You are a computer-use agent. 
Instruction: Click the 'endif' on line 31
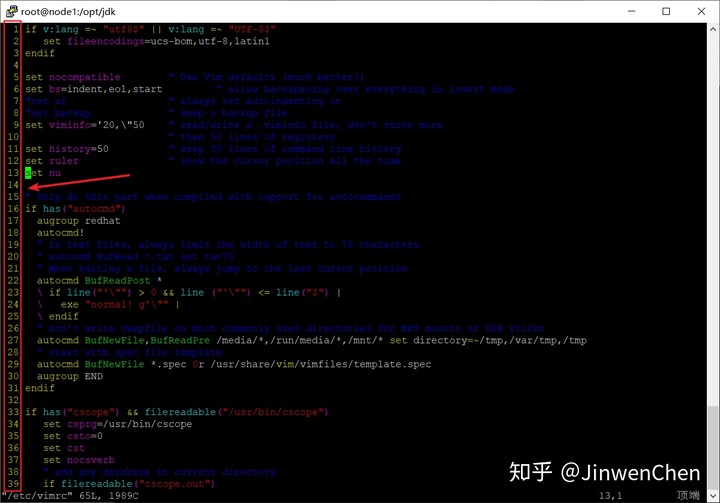tap(39, 388)
